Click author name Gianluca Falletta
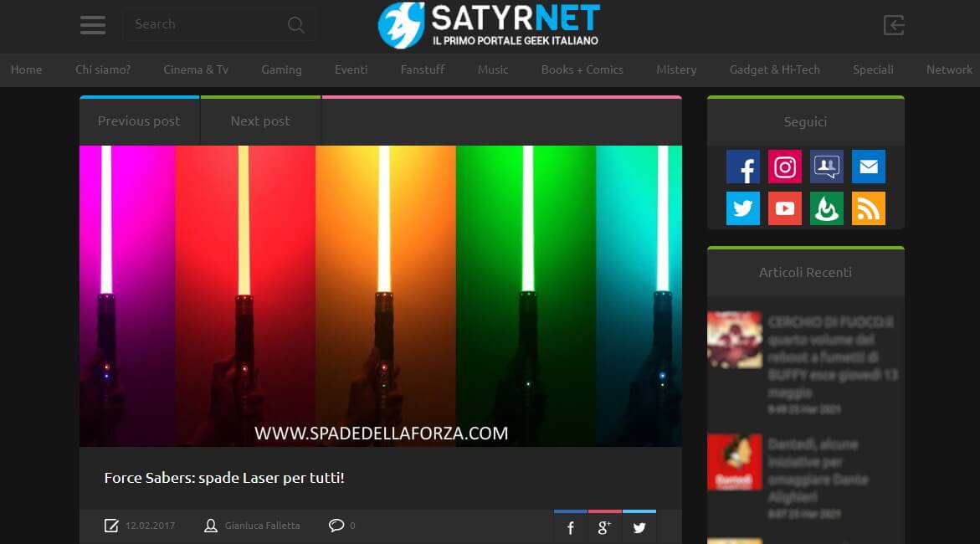The image size is (980, 544). pos(262,526)
